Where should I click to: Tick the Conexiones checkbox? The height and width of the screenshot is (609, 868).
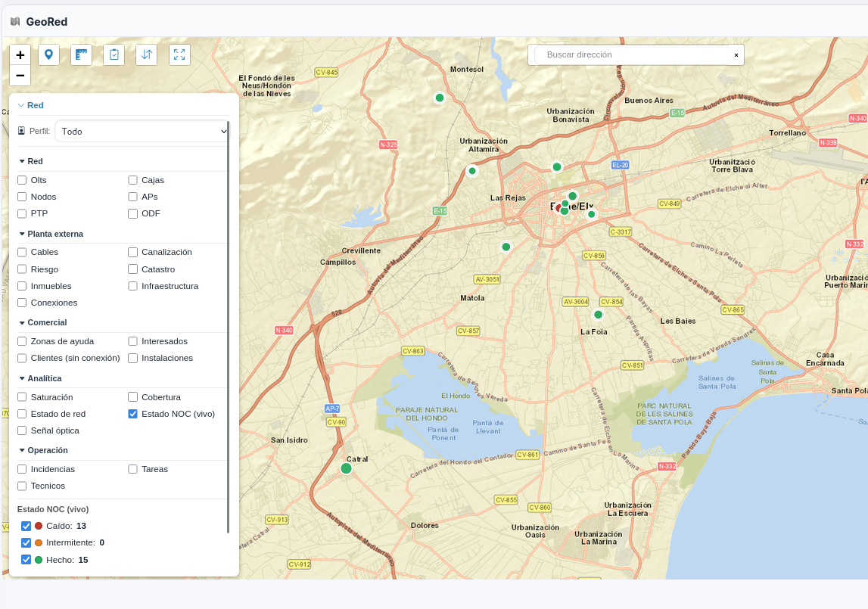click(x=22, y=303)
